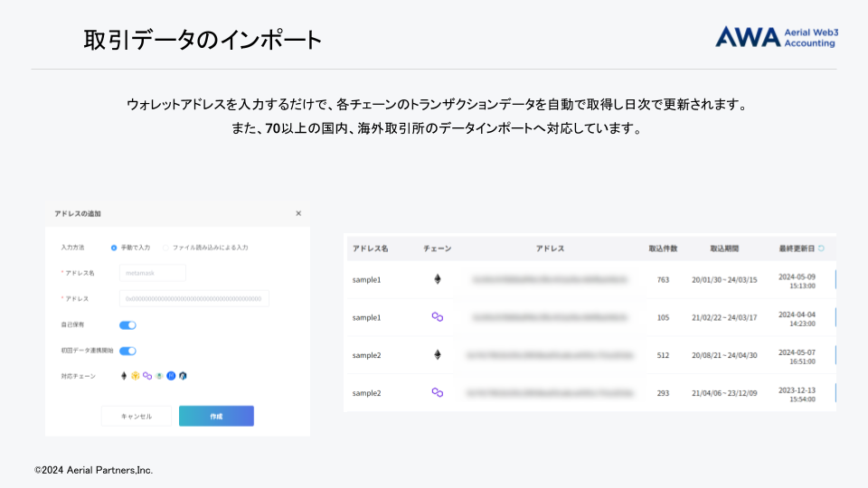
Task: Toggle the 自己保有 switch
Action: [x=127, y=325]
